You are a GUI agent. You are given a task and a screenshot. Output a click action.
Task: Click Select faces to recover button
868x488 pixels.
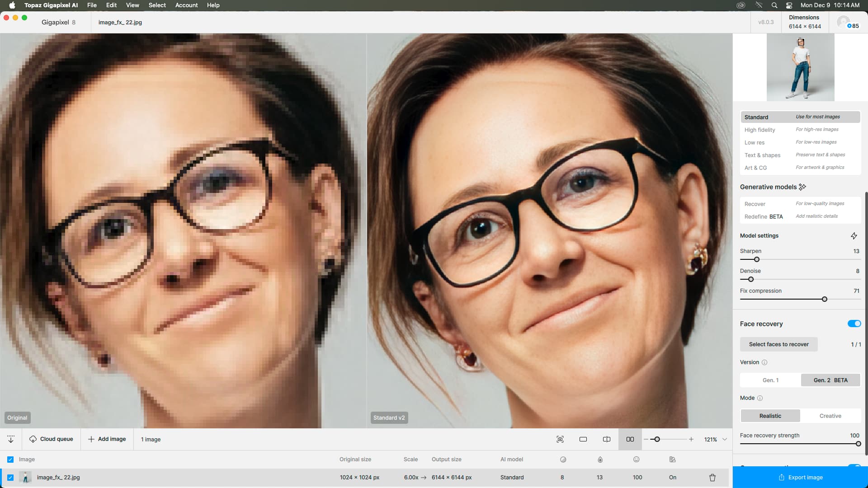point(778,344)
